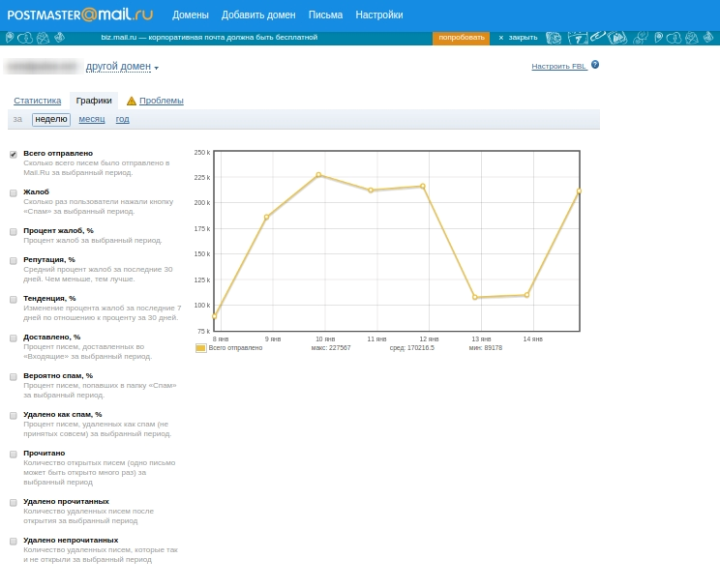Click the попробовать button

[x=461, y=38]
